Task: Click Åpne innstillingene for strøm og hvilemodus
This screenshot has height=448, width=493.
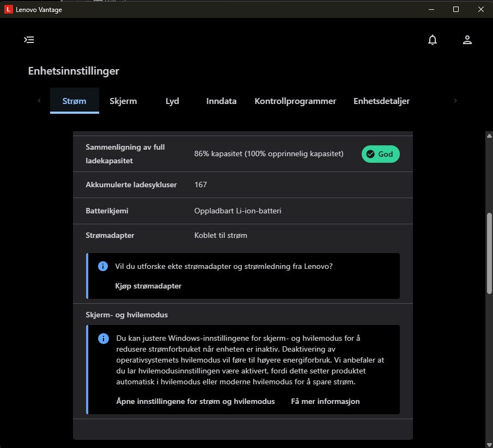Action: pos(196,401)
